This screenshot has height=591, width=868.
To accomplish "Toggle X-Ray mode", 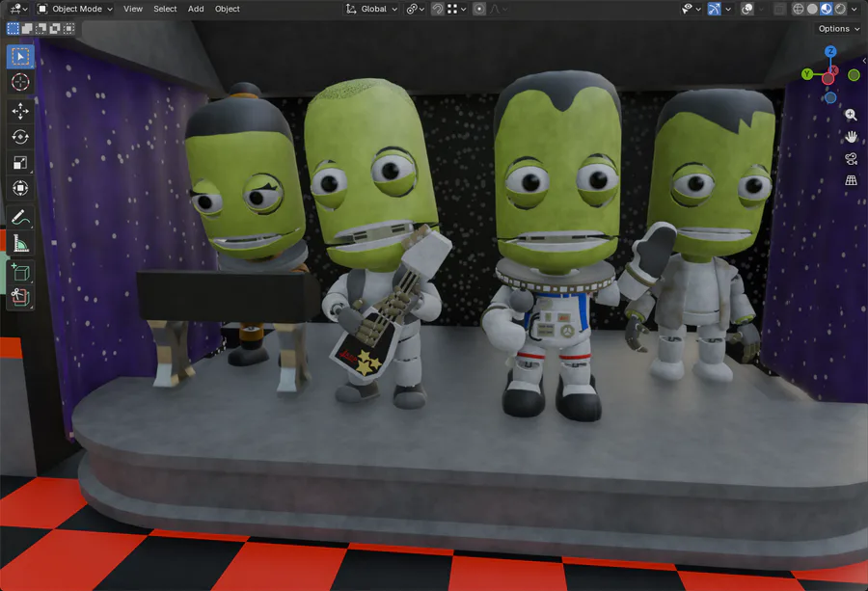I will [x=779, y=9].
